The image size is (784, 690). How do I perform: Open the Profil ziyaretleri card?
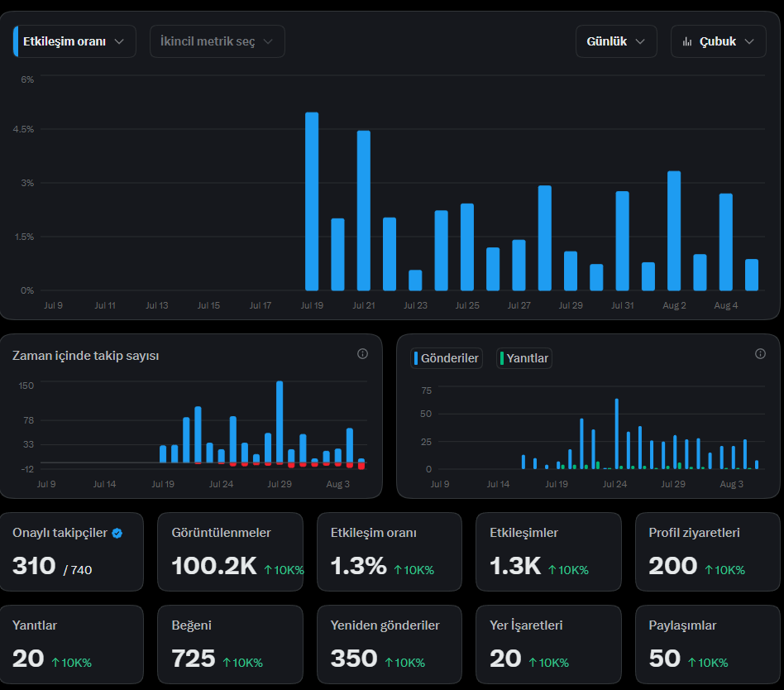707,552
